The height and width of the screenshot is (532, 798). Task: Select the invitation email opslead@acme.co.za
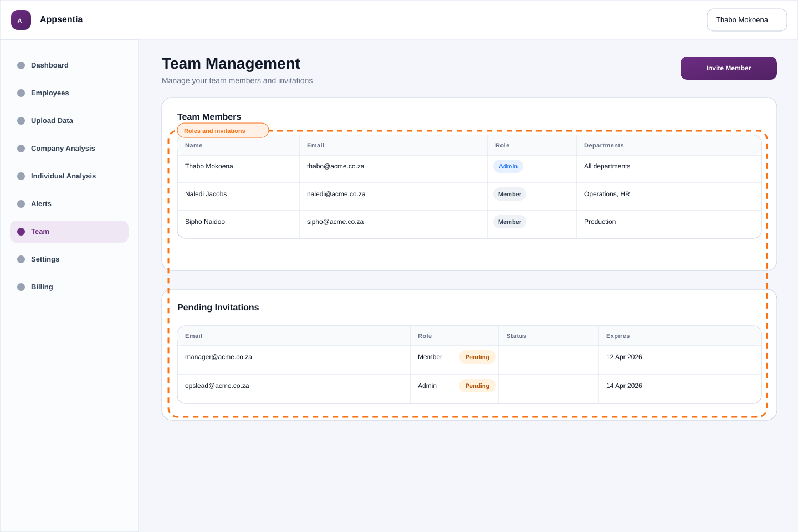pos(217,386)
